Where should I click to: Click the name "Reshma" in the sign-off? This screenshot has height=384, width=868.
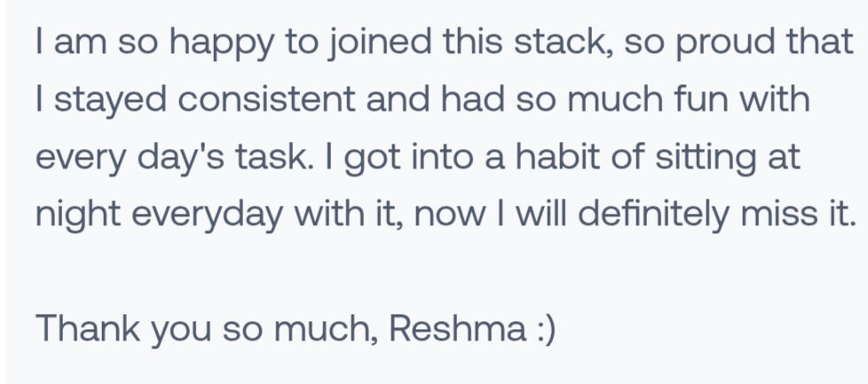coord(457,329)
